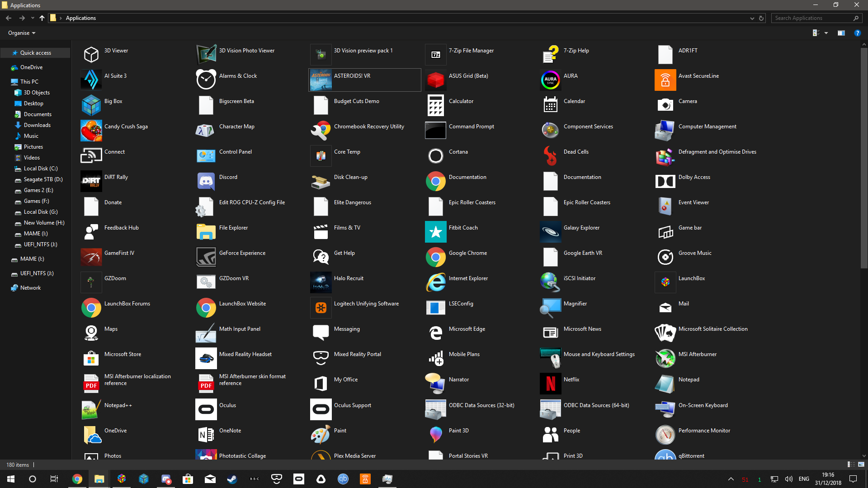Image resolution: width=868 pixels, height=488 pixels.
Task: Expand the address bar history dropdown
Action: 752,19
